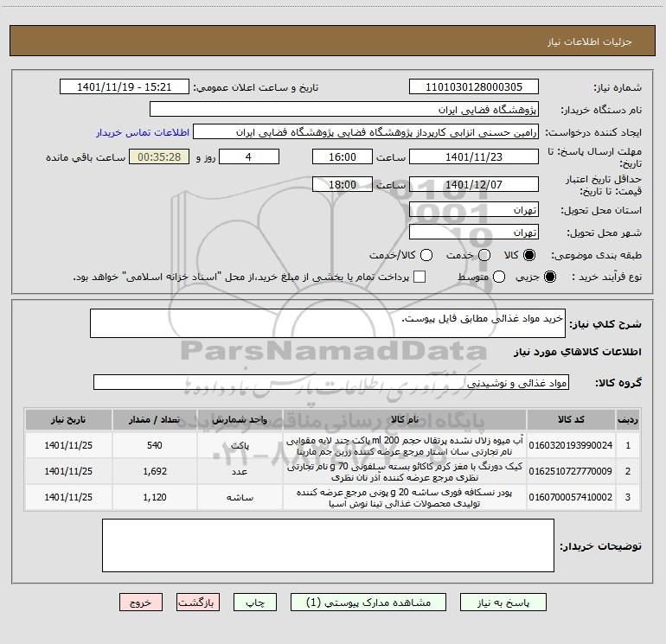Click the ردیف column header
This screenshot has width=666, height=644.
point(628,419)
